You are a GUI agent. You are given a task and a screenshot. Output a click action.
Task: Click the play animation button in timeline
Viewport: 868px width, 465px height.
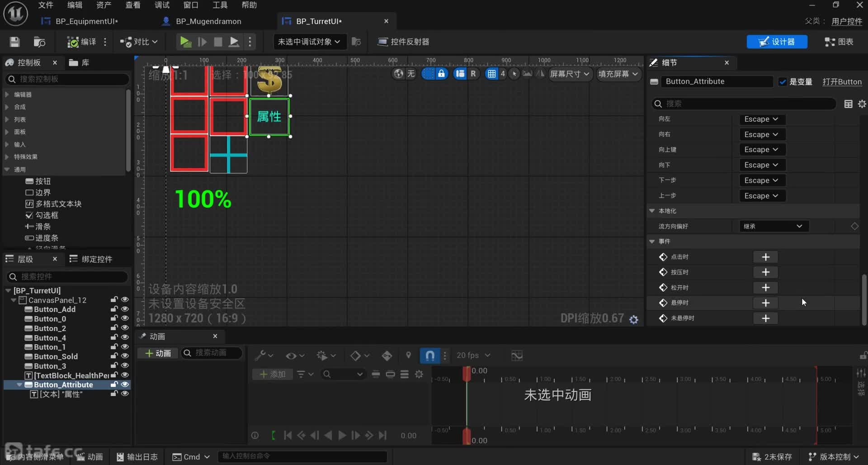(x=342, y=435)
